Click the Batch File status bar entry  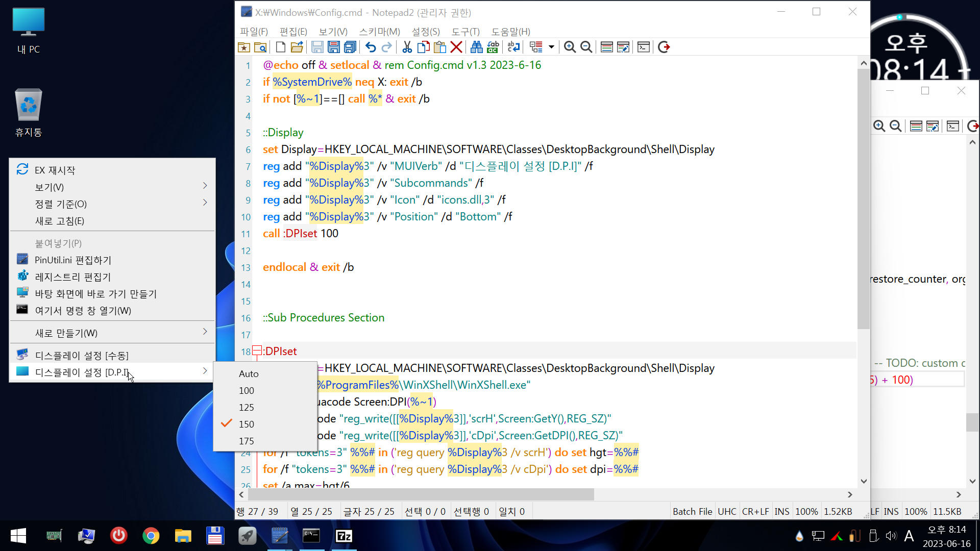[692, 511]
